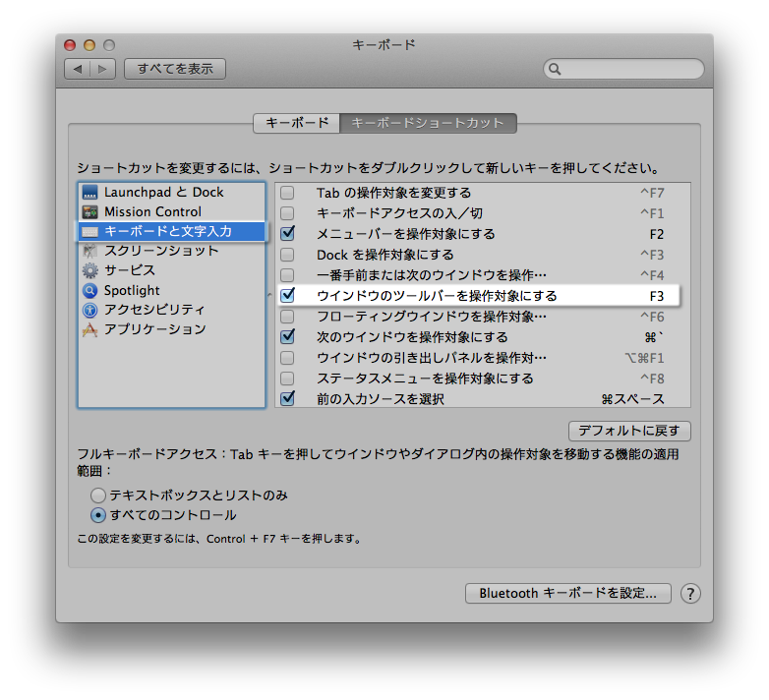Viewport: 769px width, 700px height.
Task: Enable 一番手前または次のウインドウを操作 checkbox
Action: click(x=287, y=275)
